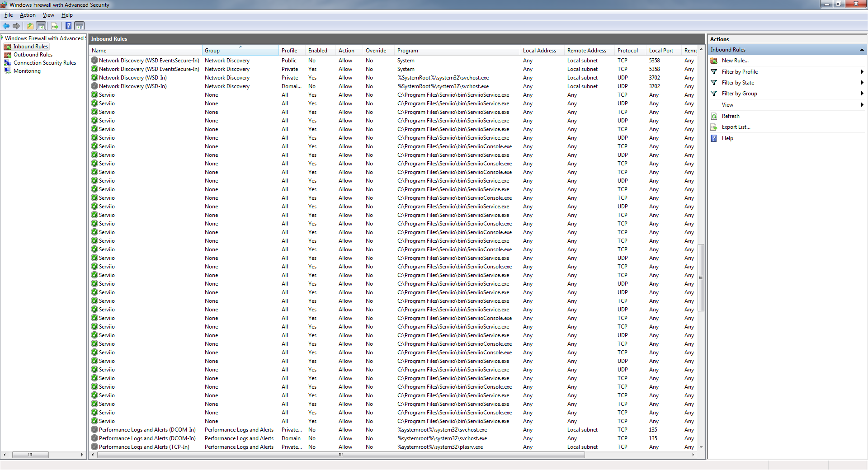The image size is (868, 470).
Task: Click the rule list scroll-down arrow
Action: click(x=701, y=447)
